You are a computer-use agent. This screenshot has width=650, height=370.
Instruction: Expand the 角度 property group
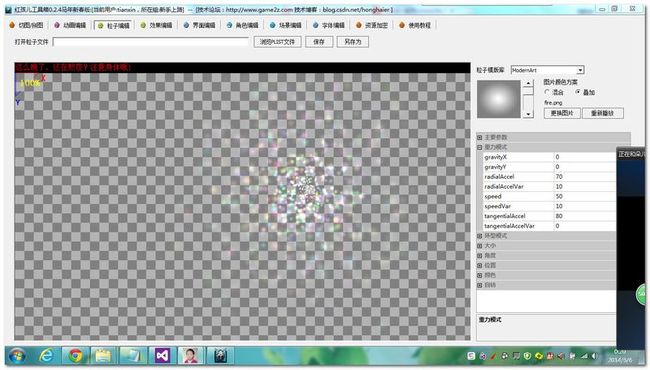[480, 256]
